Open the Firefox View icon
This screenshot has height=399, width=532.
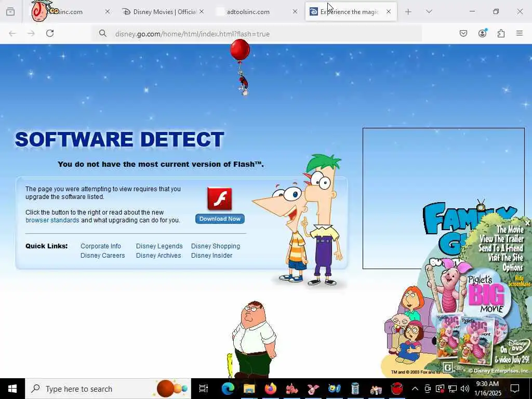tap(10, 11)
